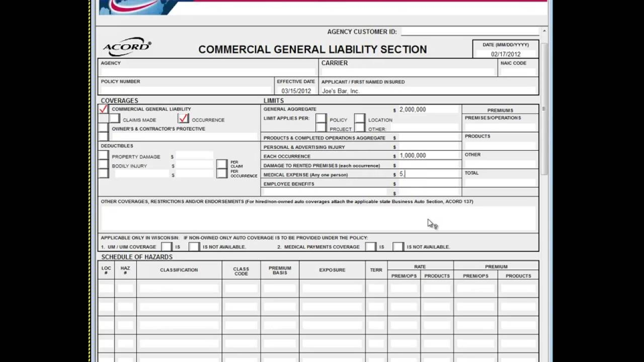Uncheck the COMMERCIAL GENERAL LIABILITY checkbox

(104, 108)
